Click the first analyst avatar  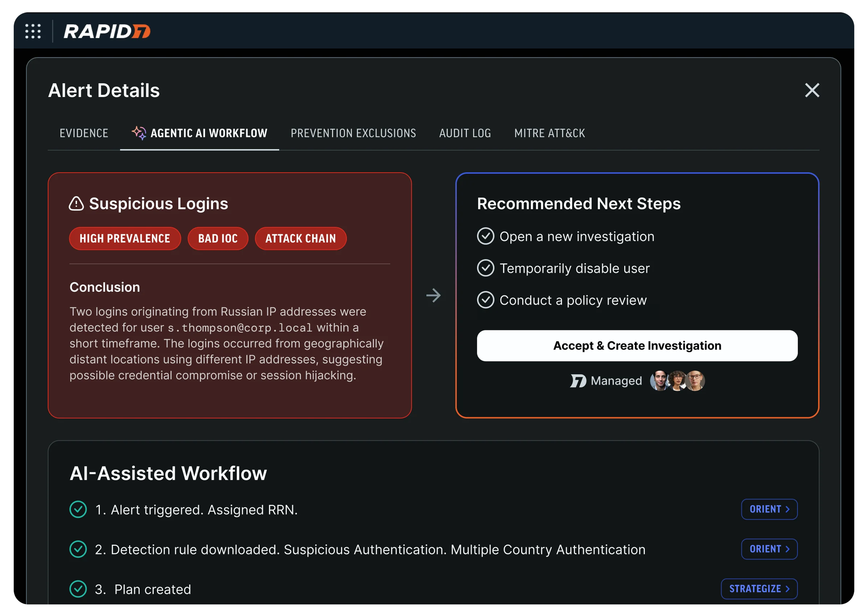point(659,381)
